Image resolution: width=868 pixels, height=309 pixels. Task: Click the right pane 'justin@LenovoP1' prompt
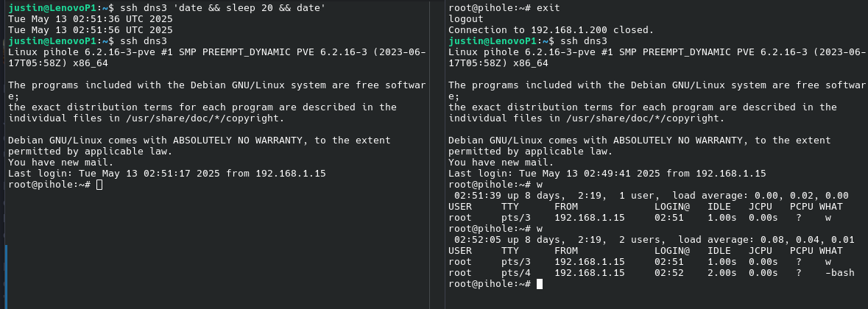(492, 41)
